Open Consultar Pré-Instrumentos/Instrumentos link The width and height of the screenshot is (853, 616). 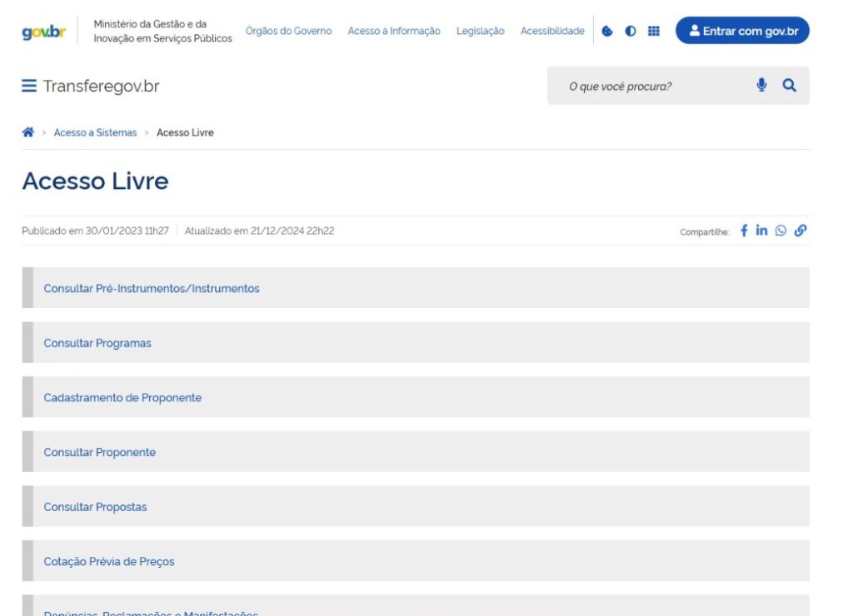point(152,288)
